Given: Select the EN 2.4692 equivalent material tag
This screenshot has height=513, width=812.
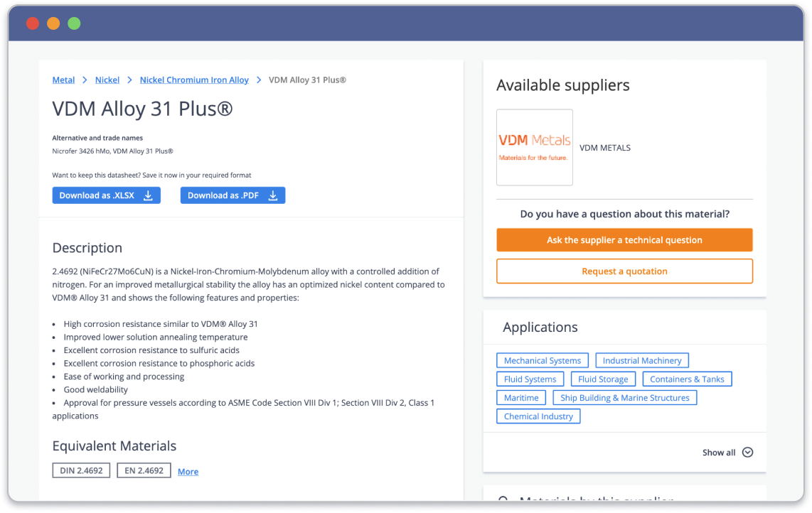Looking at the screenshot, I should (144, 470).
